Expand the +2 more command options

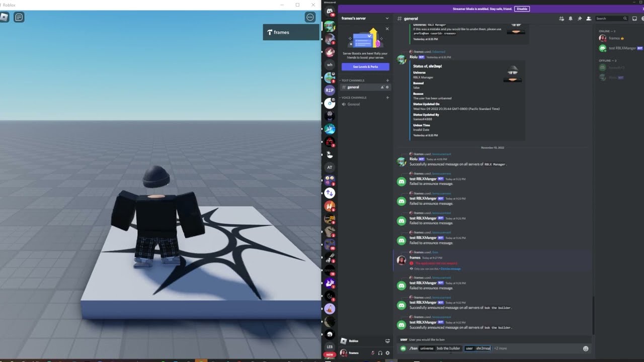(x=500, y=348)
